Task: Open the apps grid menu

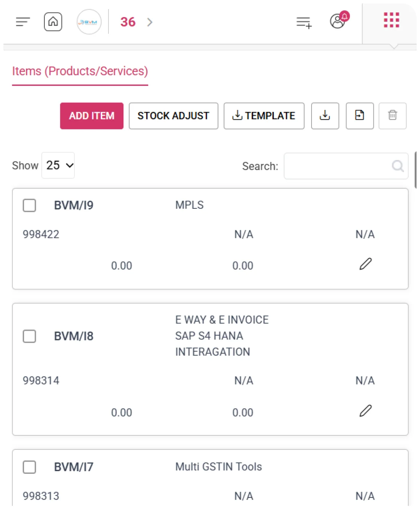Action: click(x=391, y=20)
